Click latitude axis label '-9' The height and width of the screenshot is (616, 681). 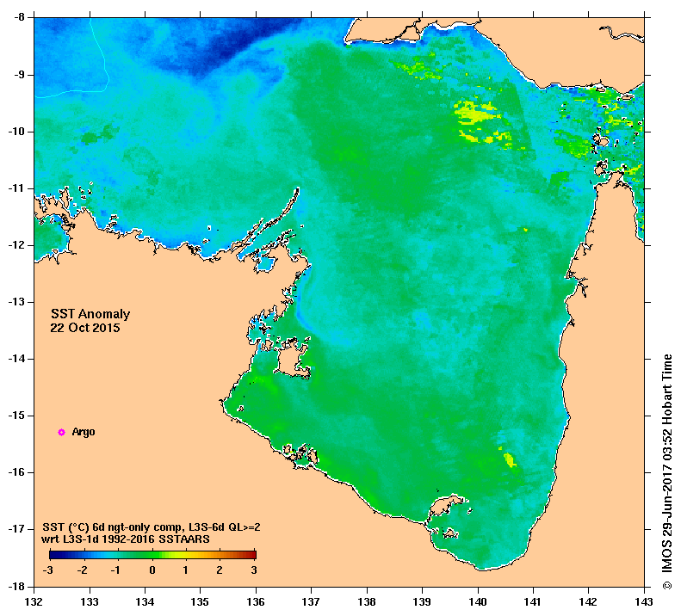(19, 75)
